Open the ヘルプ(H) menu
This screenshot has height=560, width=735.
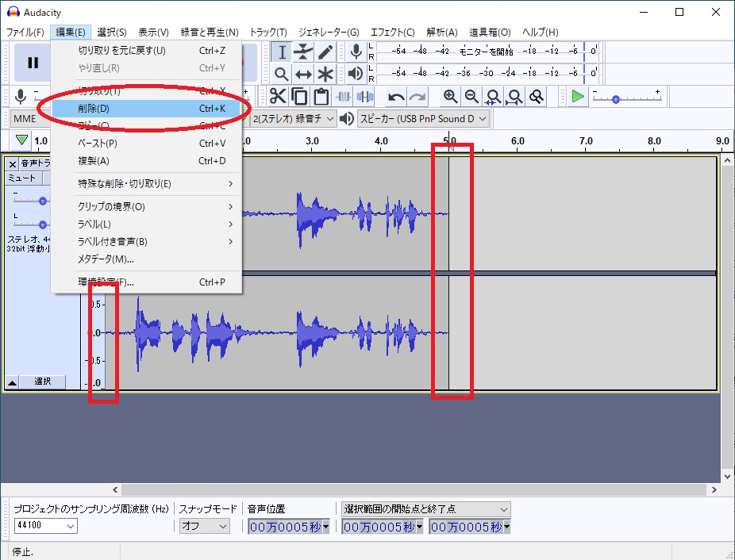[x=540, y=33]
